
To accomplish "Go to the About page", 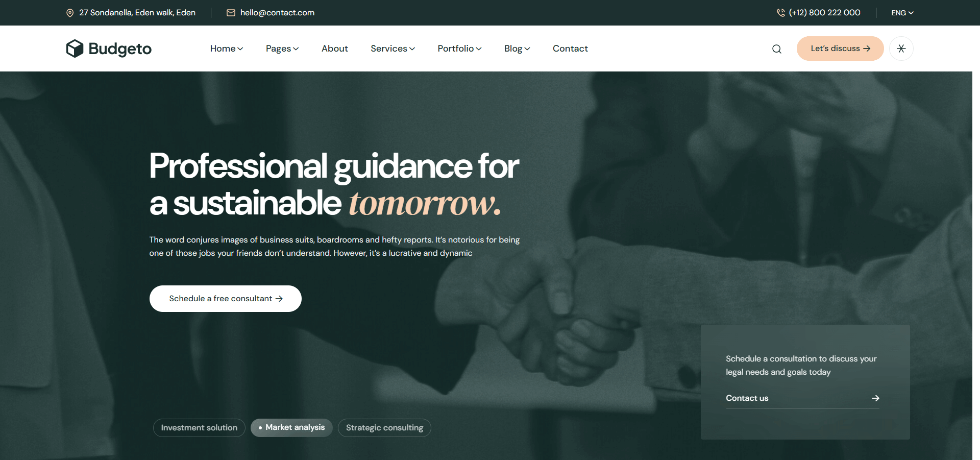I will coord(335,49).
